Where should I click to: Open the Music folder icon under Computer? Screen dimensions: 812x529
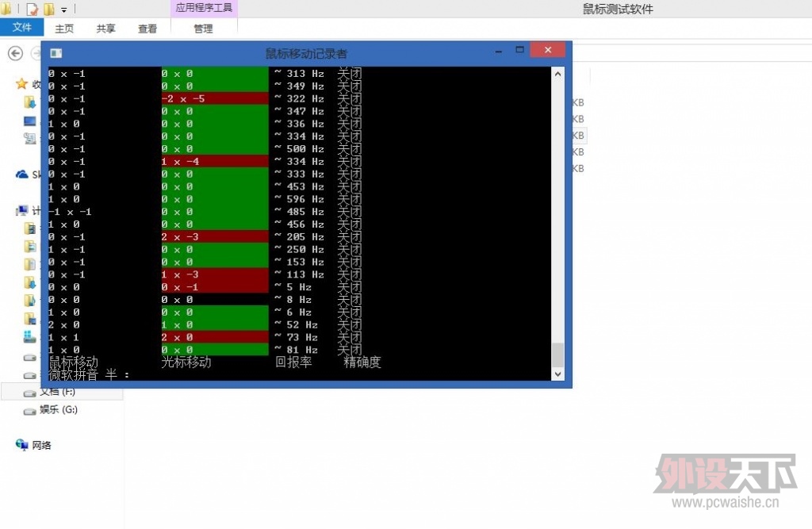[30, 301]
